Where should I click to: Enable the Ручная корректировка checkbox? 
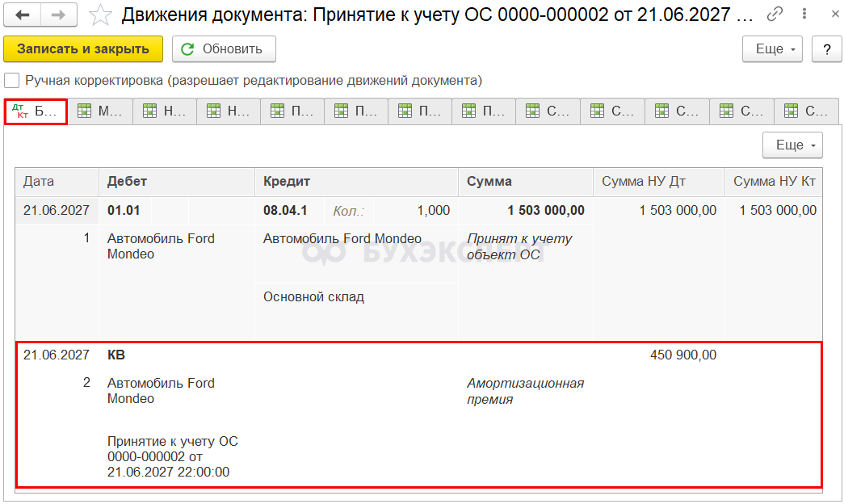(12, 81)
